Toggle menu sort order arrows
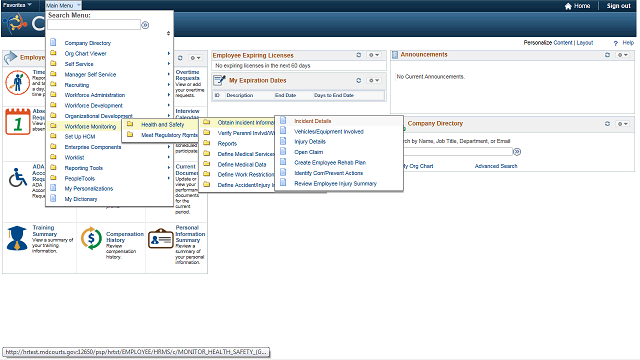 coord(168,33)
